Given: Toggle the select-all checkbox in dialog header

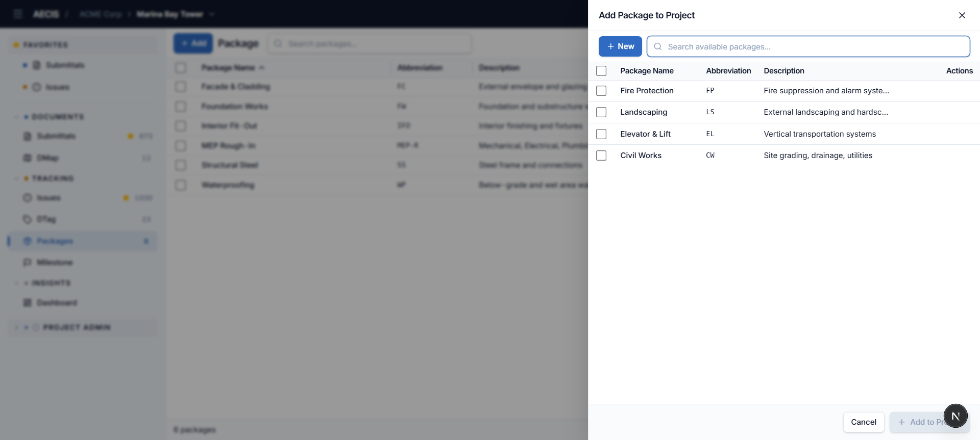Looking at the screenshot, I should (x=601, y=71).
